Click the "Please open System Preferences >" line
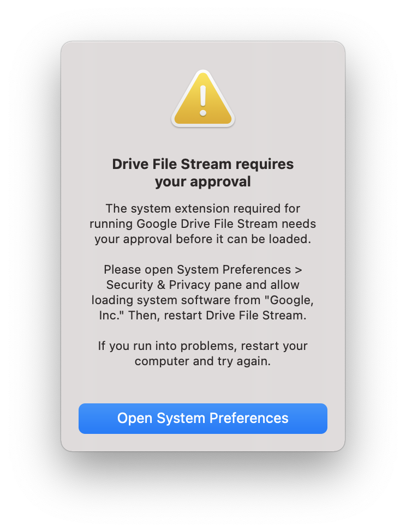Image resolution: width=406 pixels, height=532 pixels. (203, 269)
